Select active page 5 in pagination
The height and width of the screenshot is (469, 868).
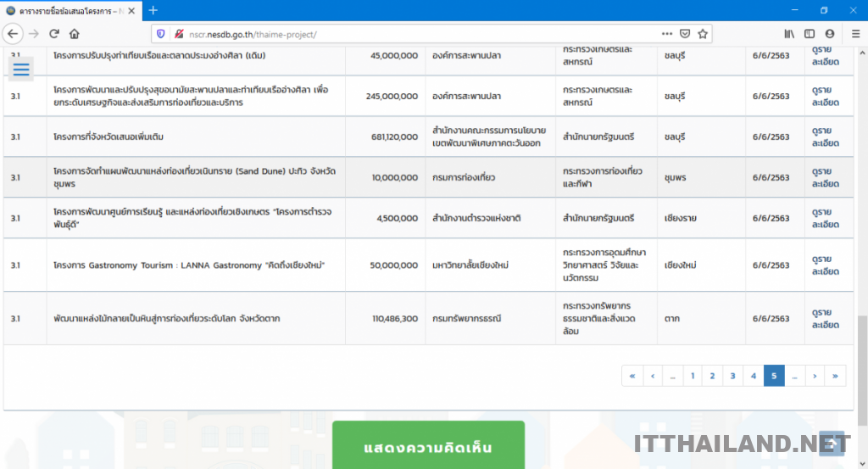(x=774, y=376)
